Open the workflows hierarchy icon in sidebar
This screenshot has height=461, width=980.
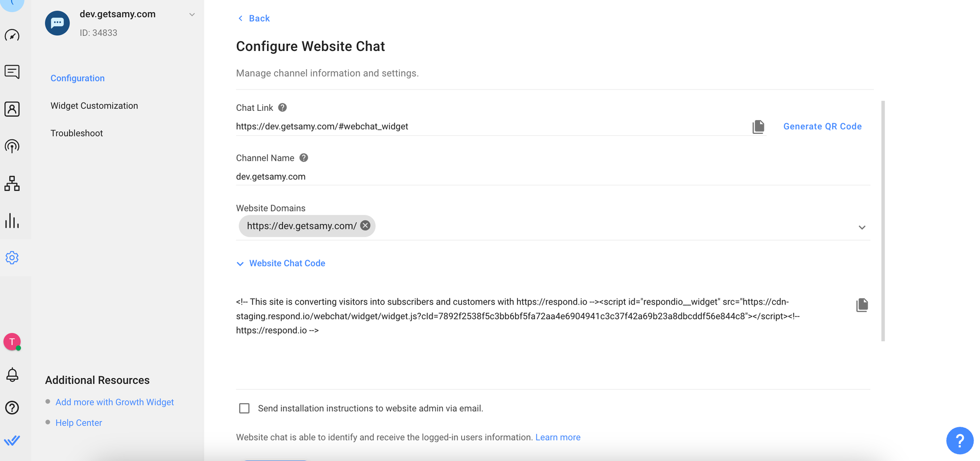pyautogui.click(x=12, y=183)
